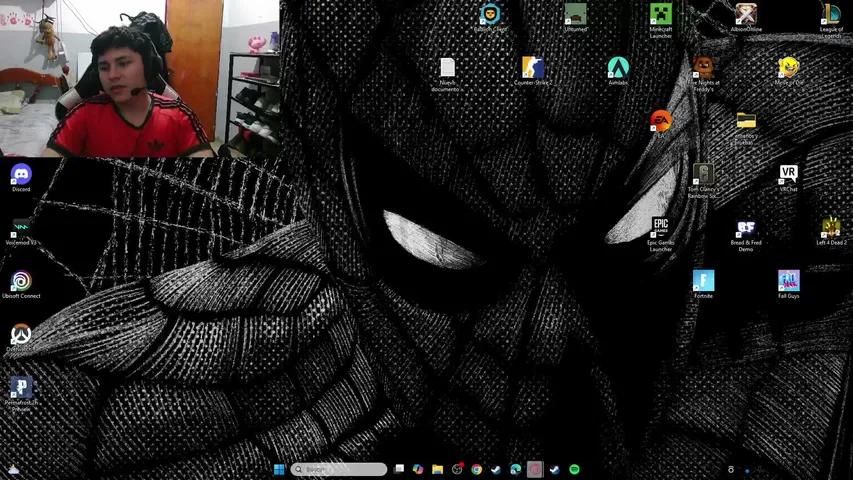Launch Voicemod V3 from the desktop
Image resolution: width=853 pixels, height=480 pixels.
(x=21, y=228)
